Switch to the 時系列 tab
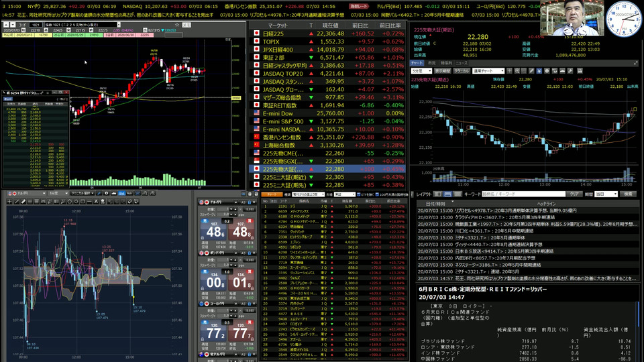644x362 pixels. coord(447,63)
